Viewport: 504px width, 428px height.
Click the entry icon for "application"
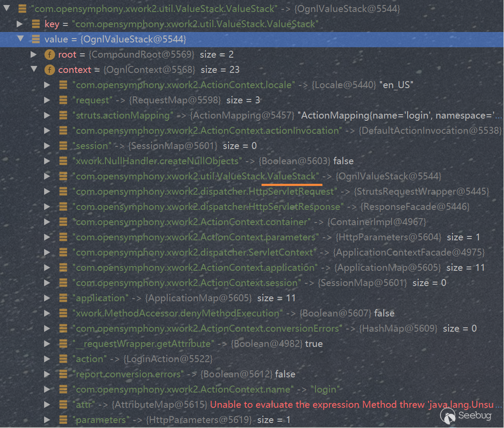click(x=63, y=298)
